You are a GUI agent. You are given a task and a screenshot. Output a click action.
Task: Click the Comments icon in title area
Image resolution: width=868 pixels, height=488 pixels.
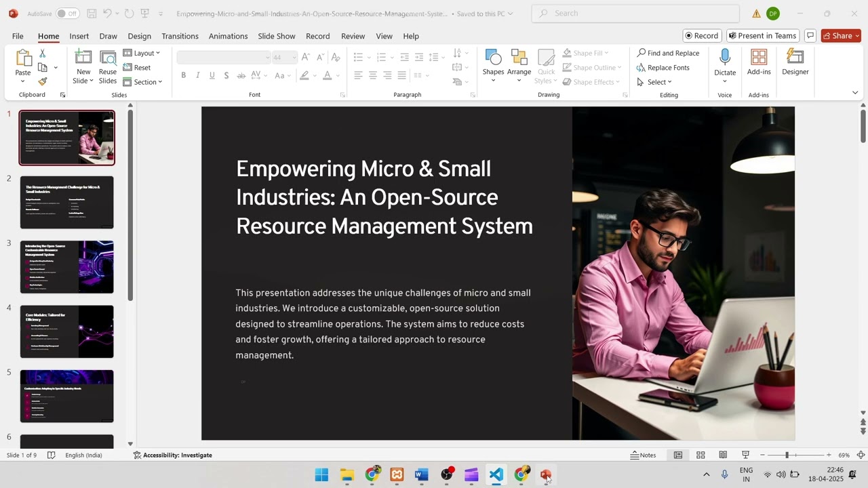pyautogui.click(x=810, y=36)
